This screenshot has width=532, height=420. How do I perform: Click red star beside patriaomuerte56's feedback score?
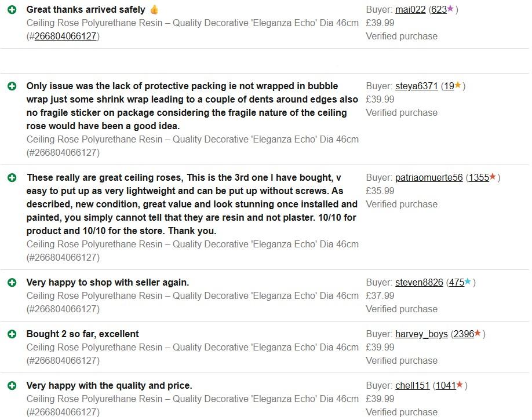[x=493, y=177]
